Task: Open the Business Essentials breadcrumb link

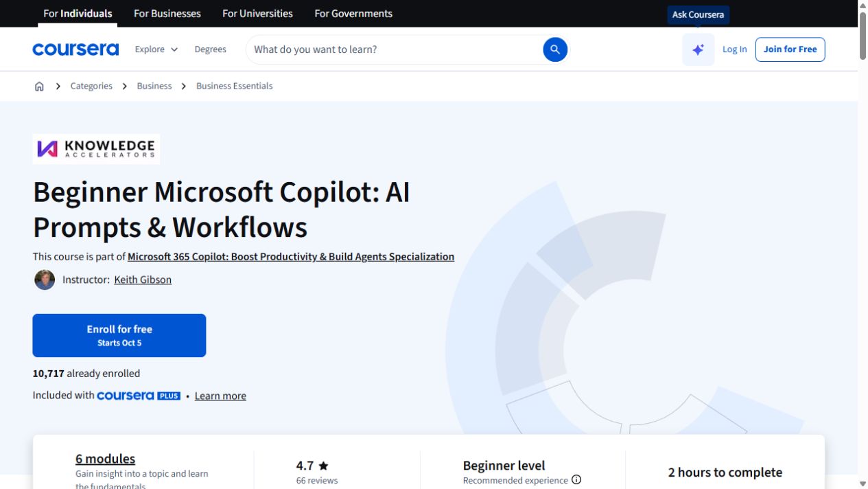Action: pos(234,86)
